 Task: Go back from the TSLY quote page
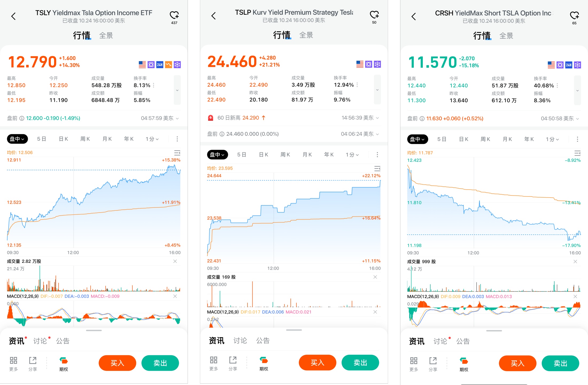click(13, 16)
